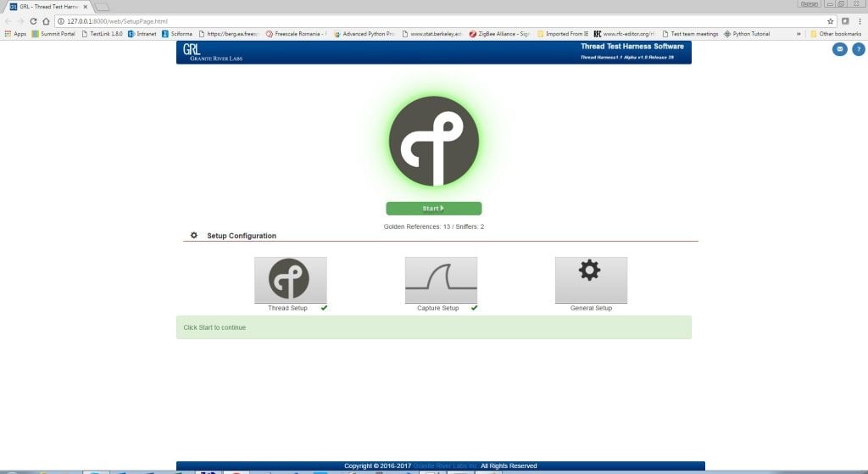Reload the page with browser refresh
868x474 pixels.
pos(33,21)
